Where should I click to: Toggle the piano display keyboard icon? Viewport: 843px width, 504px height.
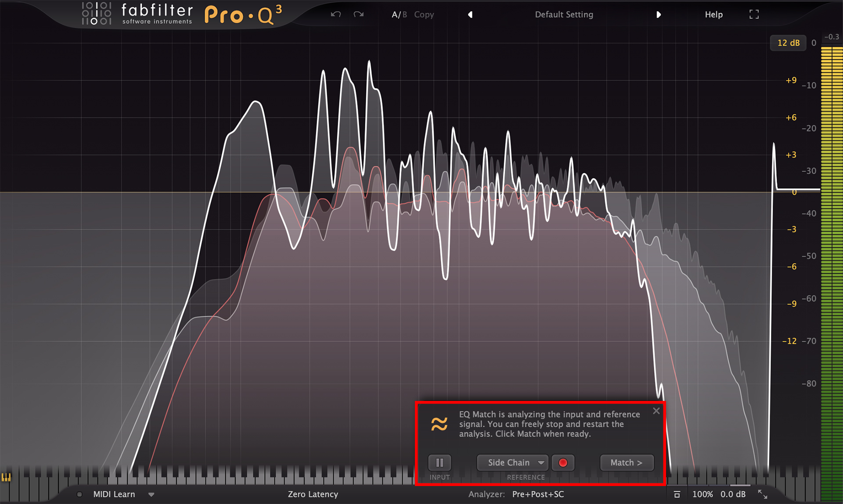click(6, 477)
